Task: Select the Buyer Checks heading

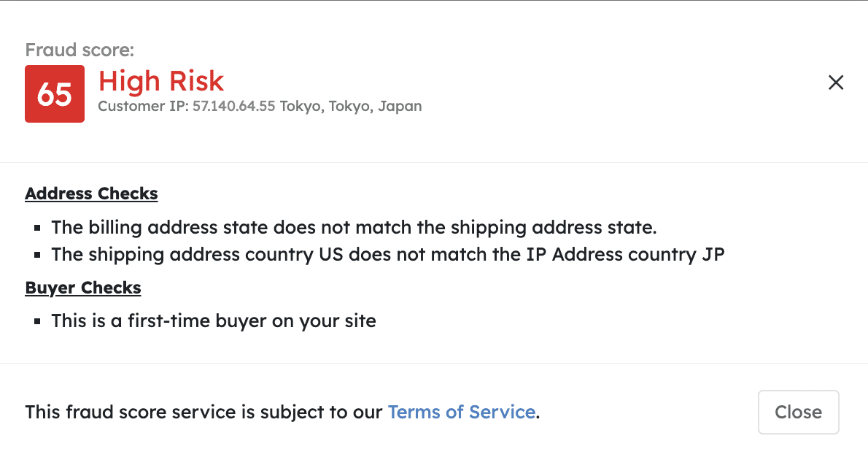Action: tap(83, 288)
